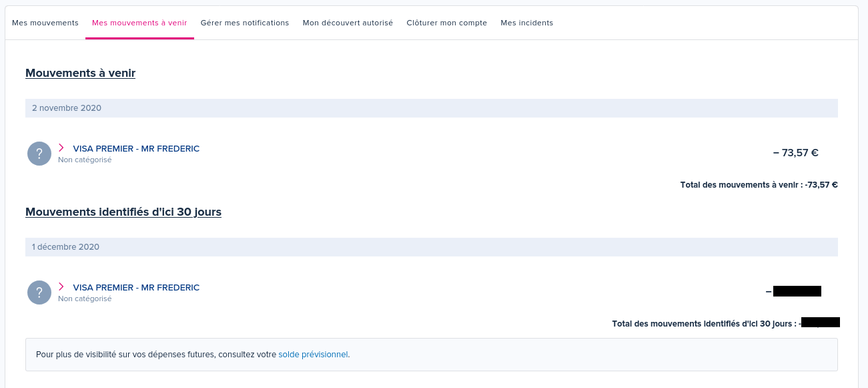Image resolution: width=868 pixels, height=388 pixels.
Task: Open the Clôturer mon compte tab
Action: click(x=447, y=23)
